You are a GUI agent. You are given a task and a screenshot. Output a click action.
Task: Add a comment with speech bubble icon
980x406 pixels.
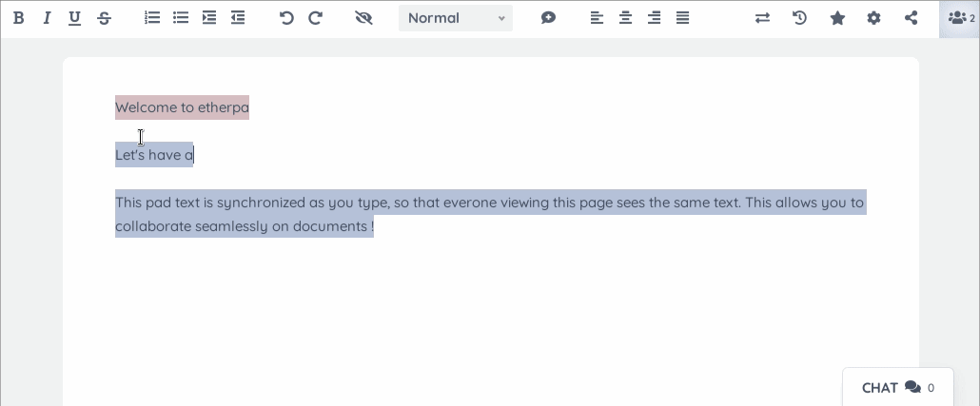pos(548,18)
